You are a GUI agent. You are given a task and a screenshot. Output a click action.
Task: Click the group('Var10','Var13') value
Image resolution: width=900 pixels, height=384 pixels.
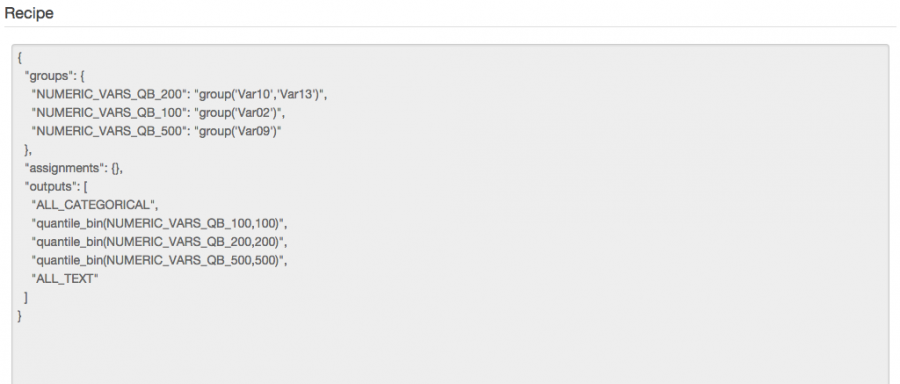[x=261, y=95]
